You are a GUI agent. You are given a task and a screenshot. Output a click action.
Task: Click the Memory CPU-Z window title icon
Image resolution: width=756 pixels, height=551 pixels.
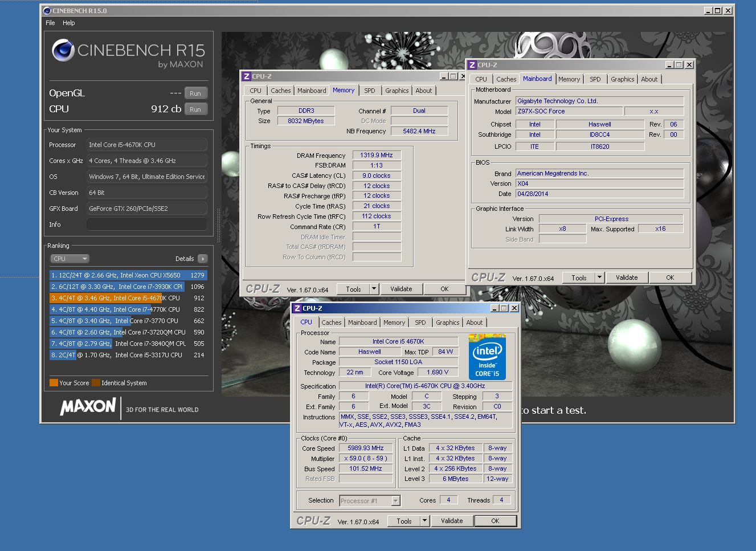coord(246,76)
